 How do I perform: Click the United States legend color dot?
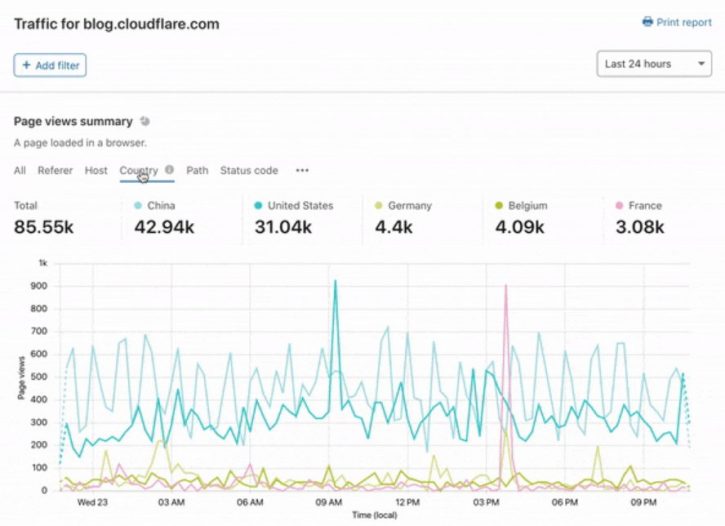click(x=258, y=205)
